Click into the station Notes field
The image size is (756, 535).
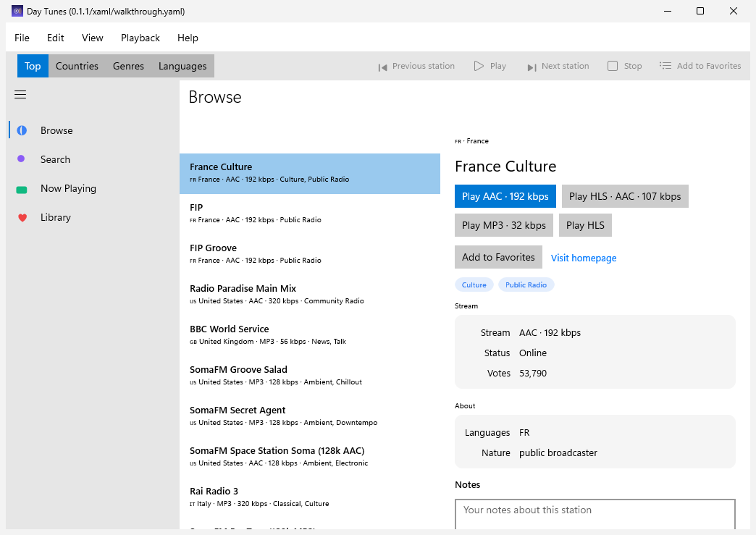click(x=595, y=514)
